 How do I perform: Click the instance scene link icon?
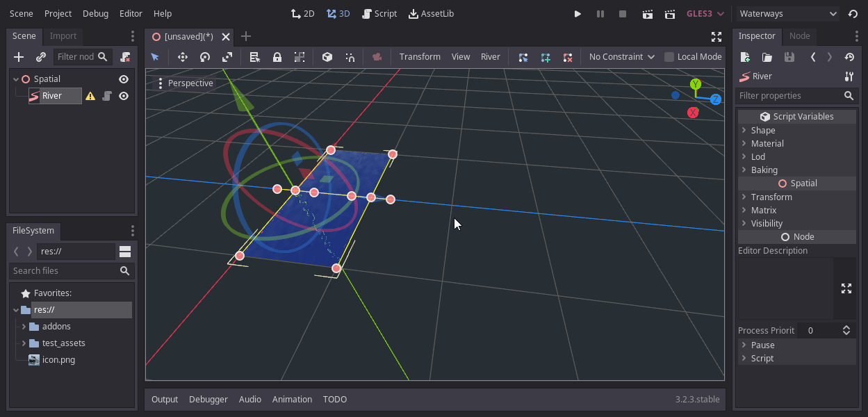coord(41,57)
